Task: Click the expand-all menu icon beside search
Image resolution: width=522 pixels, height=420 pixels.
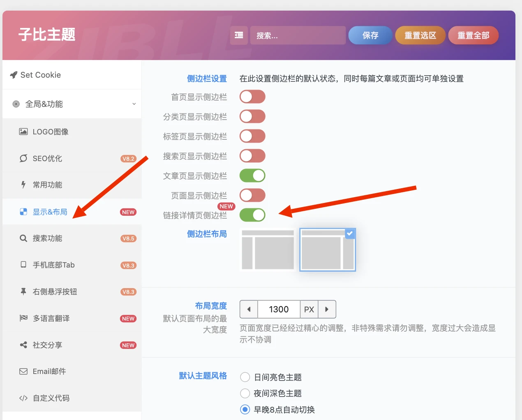Action: pos(239,35)
